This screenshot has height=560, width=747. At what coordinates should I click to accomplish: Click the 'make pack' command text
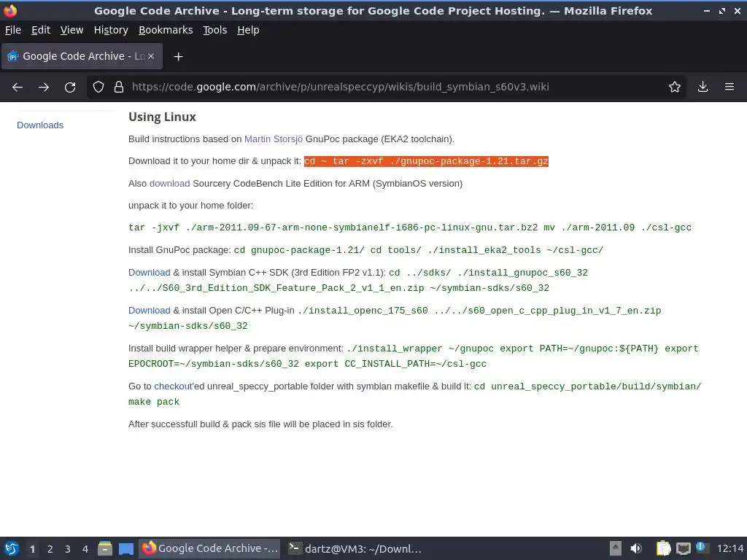pyautogui.click(x=154, y=402)
